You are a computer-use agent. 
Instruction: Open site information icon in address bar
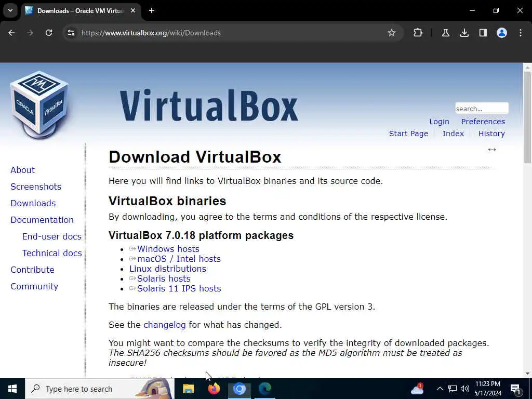click(x=71, y=33)
